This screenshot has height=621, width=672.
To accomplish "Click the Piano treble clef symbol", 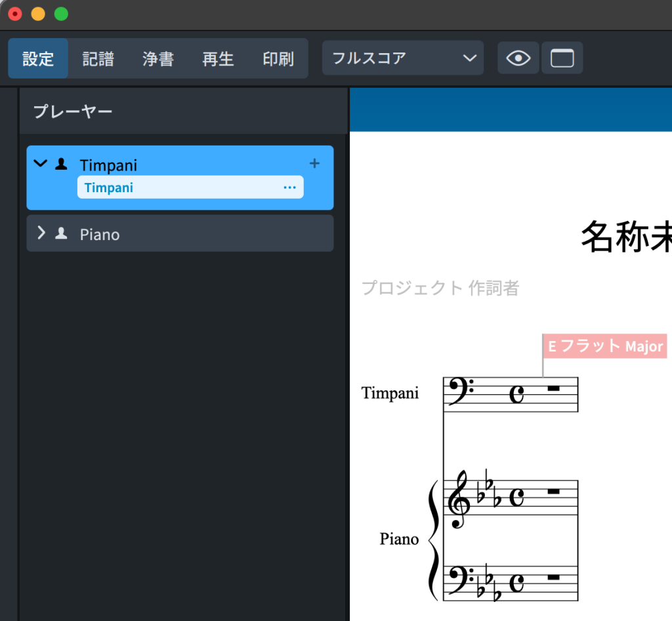I will click(x=459, y=500).
